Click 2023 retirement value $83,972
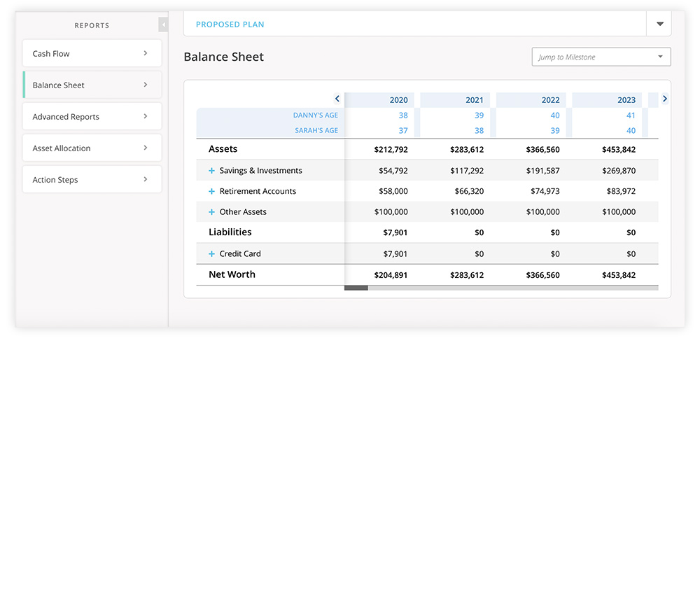The width and height of the screenshot is (700, 595). click(x=620, y=191)
